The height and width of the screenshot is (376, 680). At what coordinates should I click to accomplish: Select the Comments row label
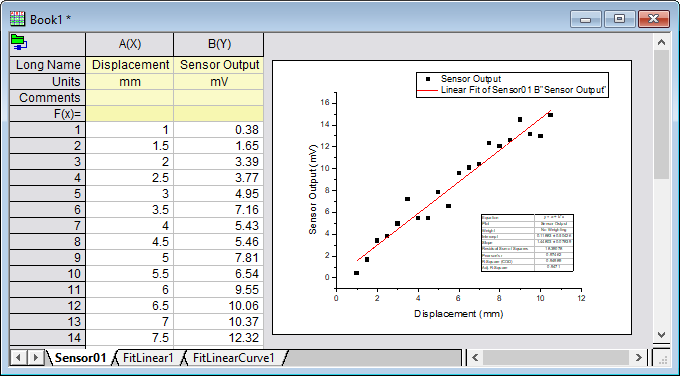click(48, 98)
